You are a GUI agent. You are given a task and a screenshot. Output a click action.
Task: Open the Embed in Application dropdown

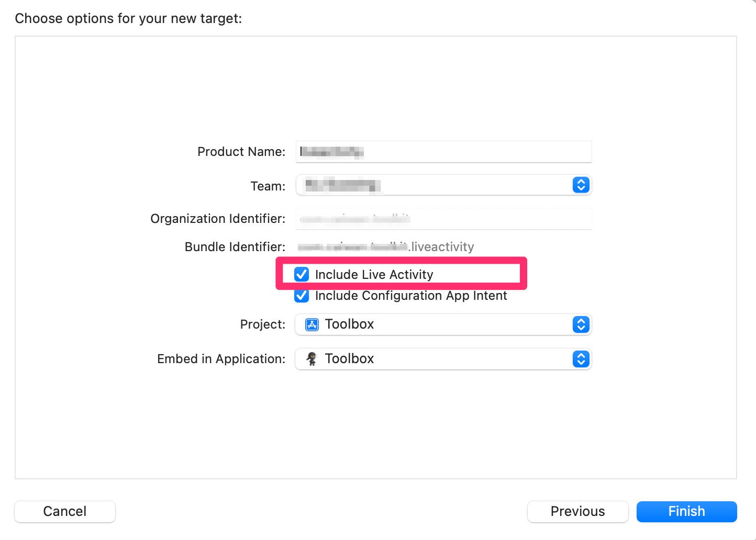[x=442, y=359]
